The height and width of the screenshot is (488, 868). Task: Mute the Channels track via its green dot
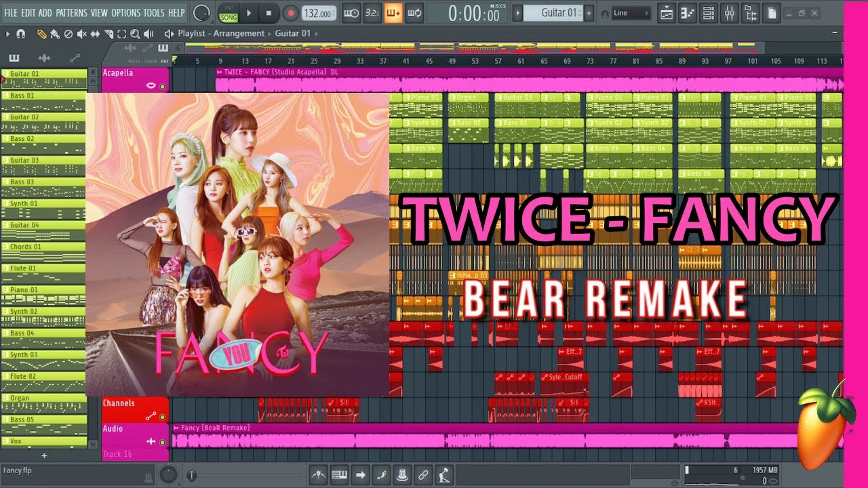tap(162, 416)
